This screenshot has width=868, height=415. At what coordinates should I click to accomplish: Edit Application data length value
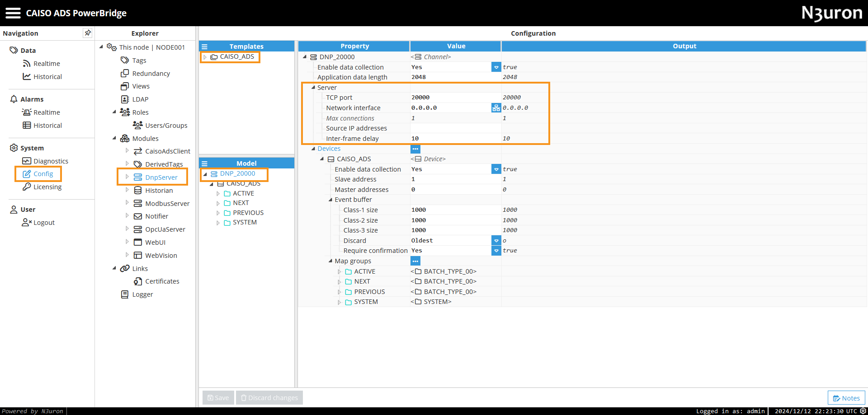(x=455, y=77)
